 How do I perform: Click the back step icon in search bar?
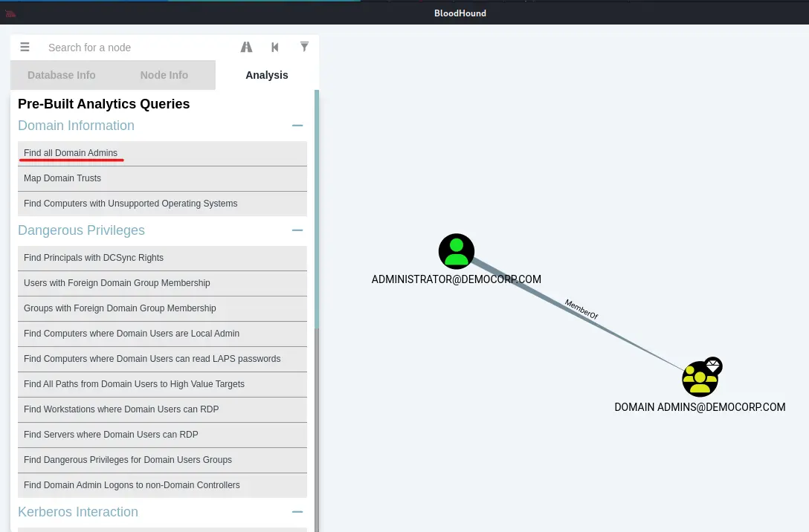pos(275,47)
